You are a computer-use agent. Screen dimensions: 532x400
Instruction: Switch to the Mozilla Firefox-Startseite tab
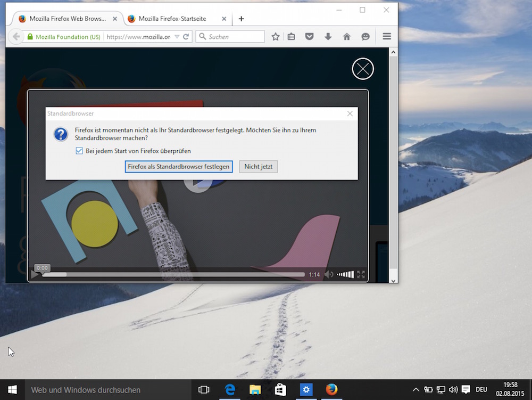pos(172,19)
